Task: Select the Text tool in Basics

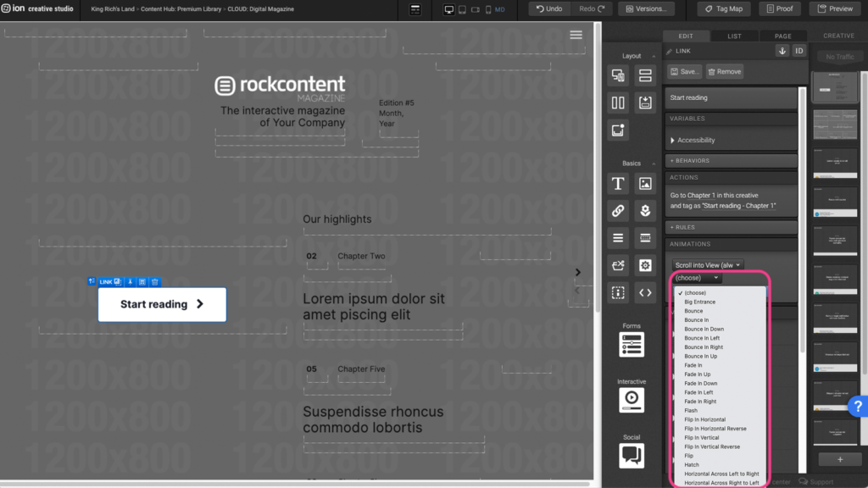Action: coord(618,183)
